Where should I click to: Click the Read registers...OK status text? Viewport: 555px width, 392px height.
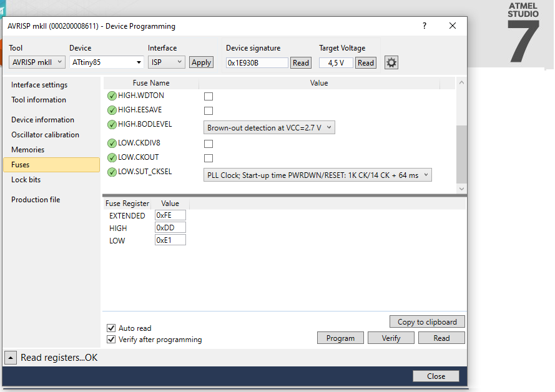tap(59, 358)
